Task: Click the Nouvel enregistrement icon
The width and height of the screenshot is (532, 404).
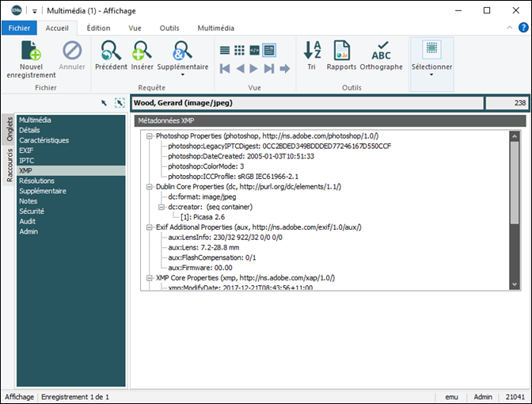Action: [x=31, y=51]
